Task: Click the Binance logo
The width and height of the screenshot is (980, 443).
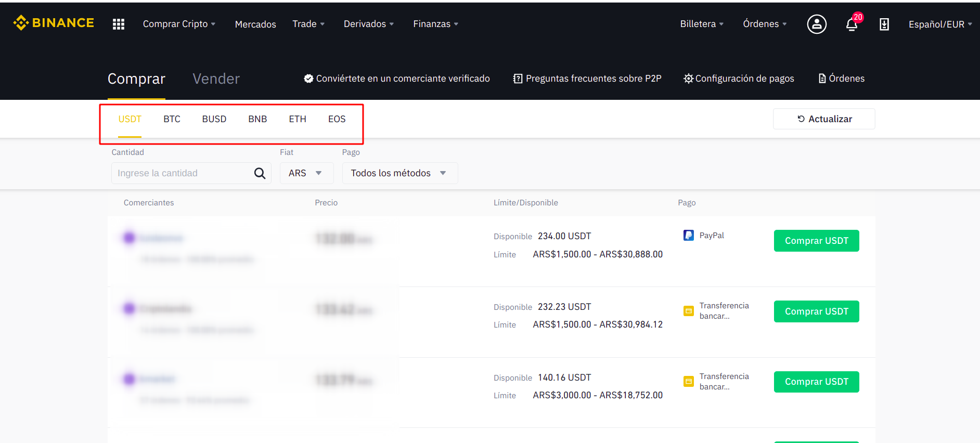Action: click(x=54, y=23)
